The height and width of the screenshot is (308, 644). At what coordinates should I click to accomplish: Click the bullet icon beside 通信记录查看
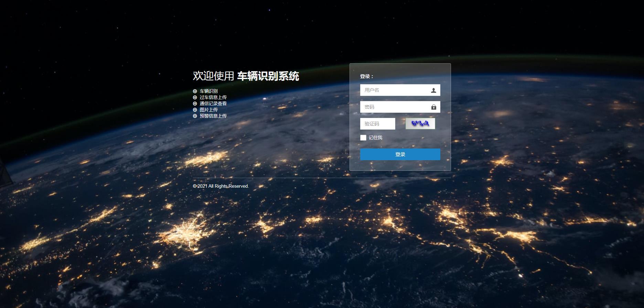click(195, 103)
